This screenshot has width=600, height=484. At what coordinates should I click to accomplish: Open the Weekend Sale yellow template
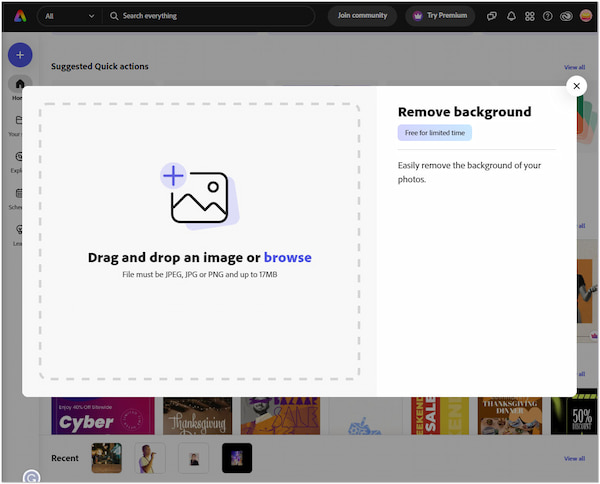(x=440, y=416)
